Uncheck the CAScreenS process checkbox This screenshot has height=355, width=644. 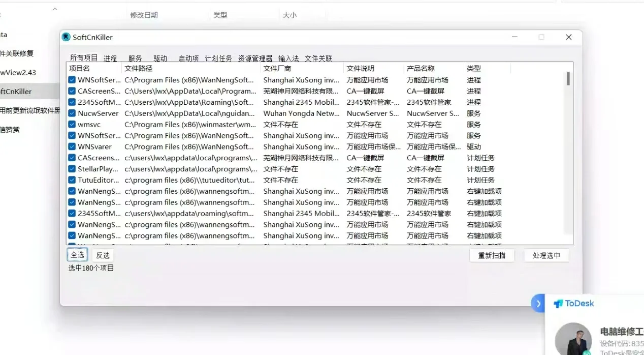(x=71, y=91)
